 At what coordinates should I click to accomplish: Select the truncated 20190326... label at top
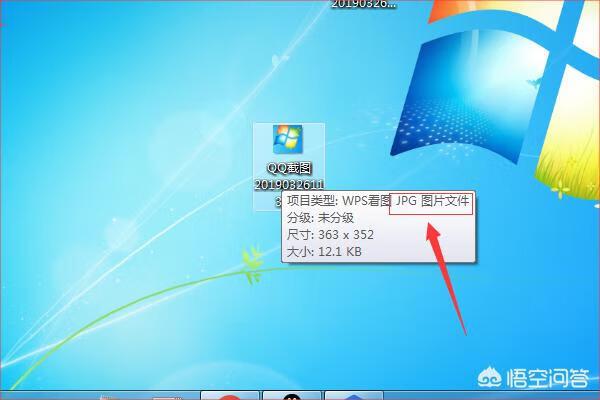364,4
